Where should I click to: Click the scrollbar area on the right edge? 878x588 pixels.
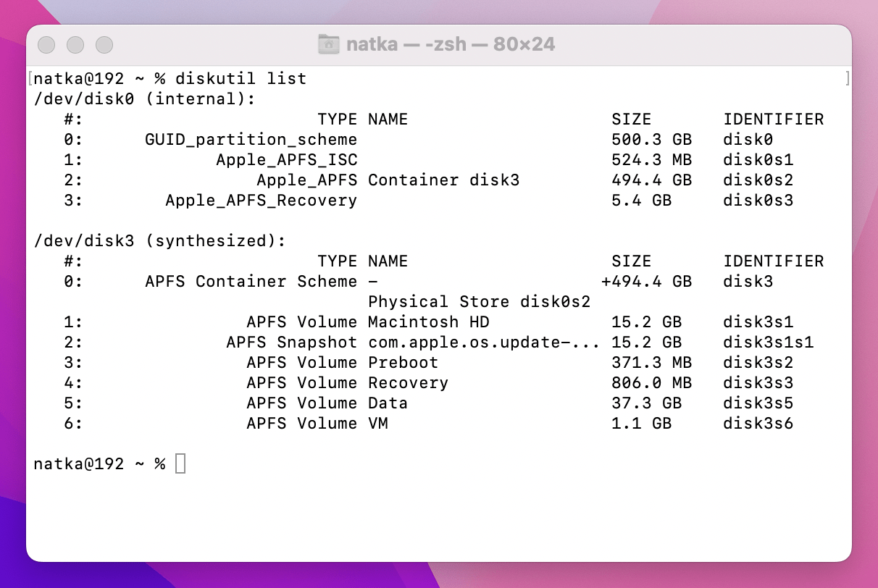point(845,290)
